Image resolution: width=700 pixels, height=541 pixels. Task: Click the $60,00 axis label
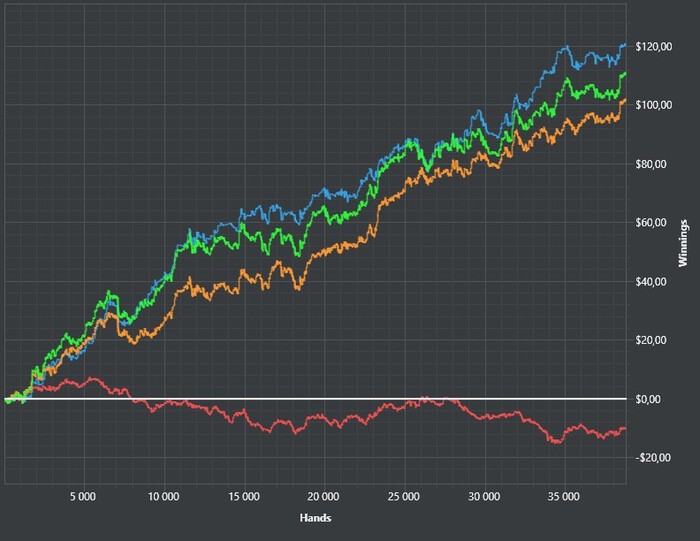[x=651, y=222]
